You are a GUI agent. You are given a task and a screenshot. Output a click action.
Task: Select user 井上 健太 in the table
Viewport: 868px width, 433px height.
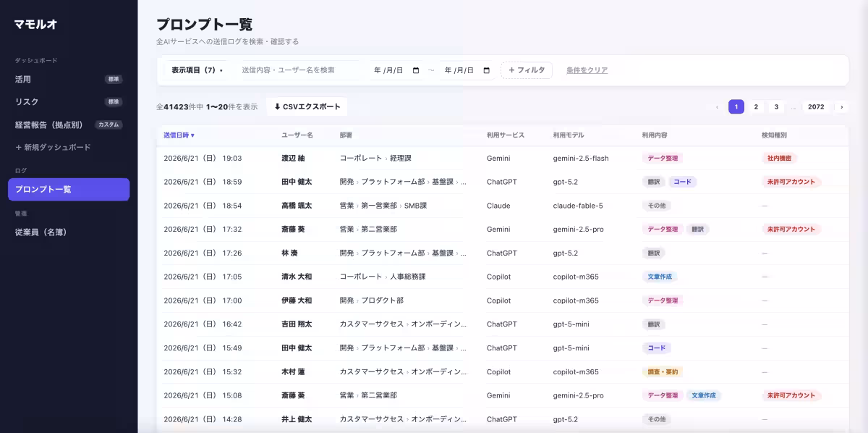tap(297, 419)
